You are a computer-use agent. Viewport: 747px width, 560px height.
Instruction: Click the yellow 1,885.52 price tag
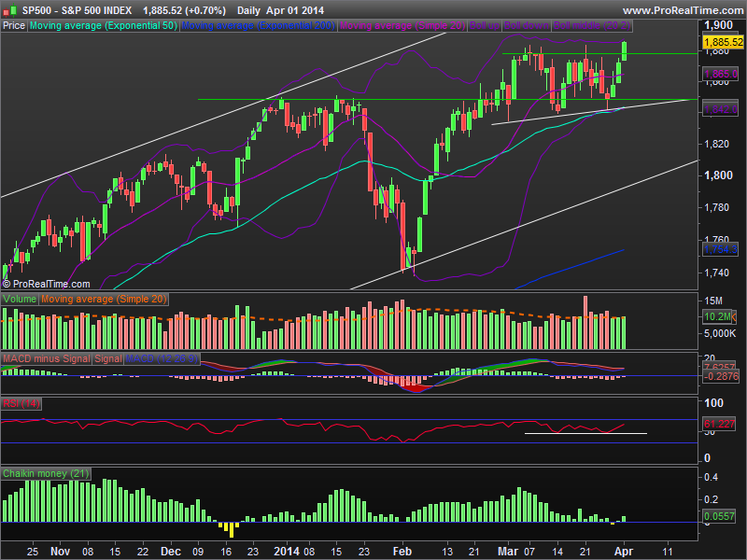(723, 42)
